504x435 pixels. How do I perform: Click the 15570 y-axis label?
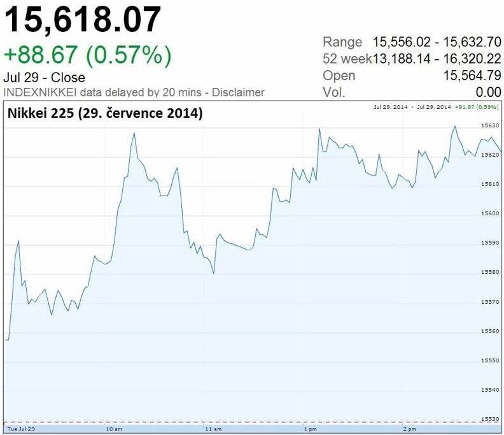pos(490,302)
